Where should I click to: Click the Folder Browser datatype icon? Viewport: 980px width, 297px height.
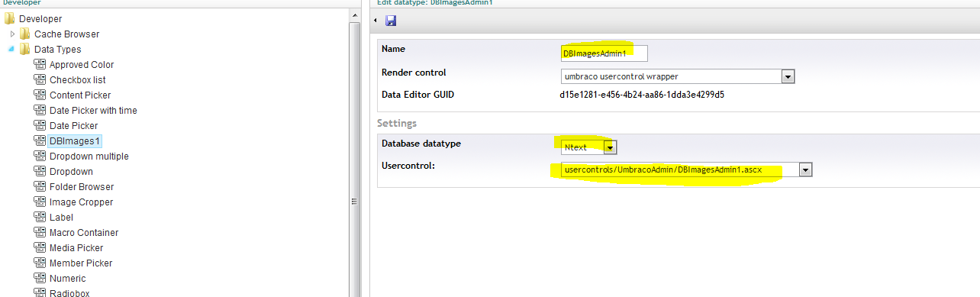tap(40, 186)
